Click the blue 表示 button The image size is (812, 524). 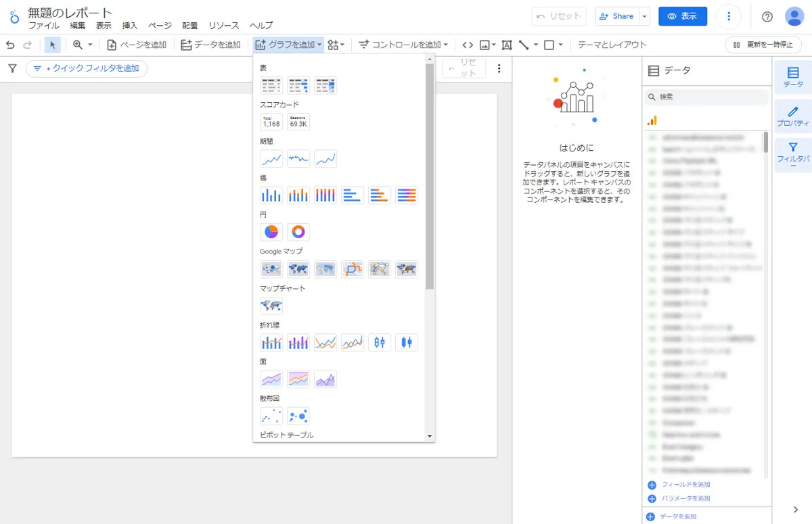pos(682,17)
